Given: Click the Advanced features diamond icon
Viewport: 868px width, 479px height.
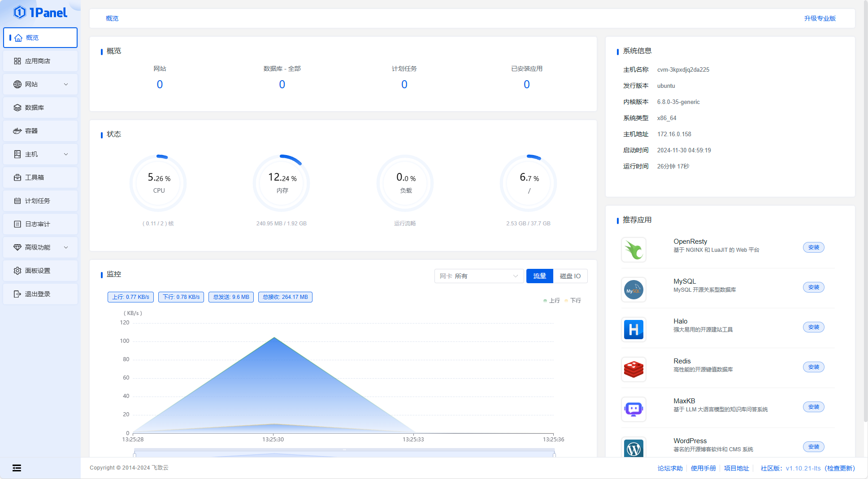Looking at the screenshot, I should pyautogui.click(x=17, y=247).
